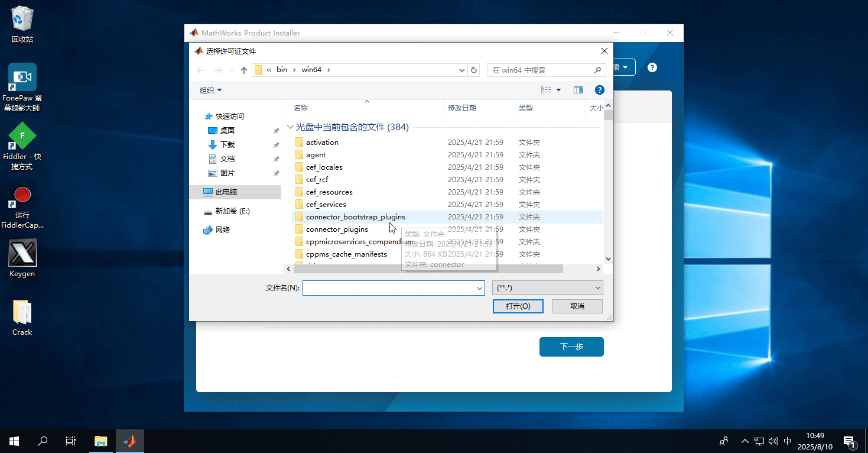The width and height of the screenshot is (868, 453).
Task: Open the 组织 menu
Action: pos(210,90)
